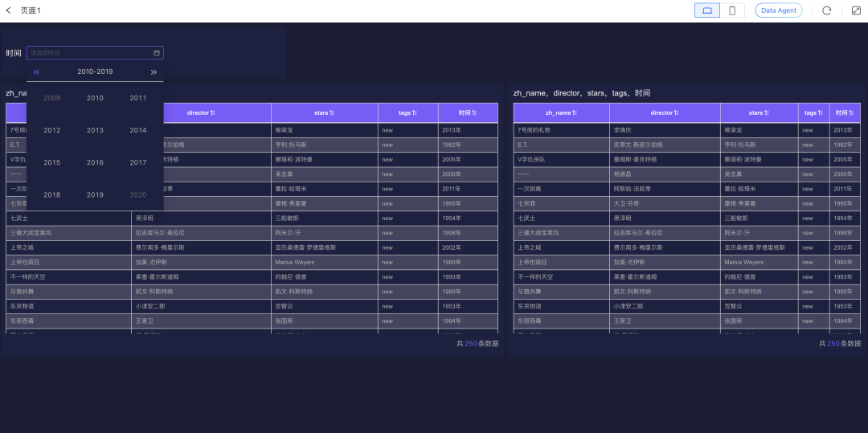
Task: Click 1954年 in the right table
Action: [843, 218]
